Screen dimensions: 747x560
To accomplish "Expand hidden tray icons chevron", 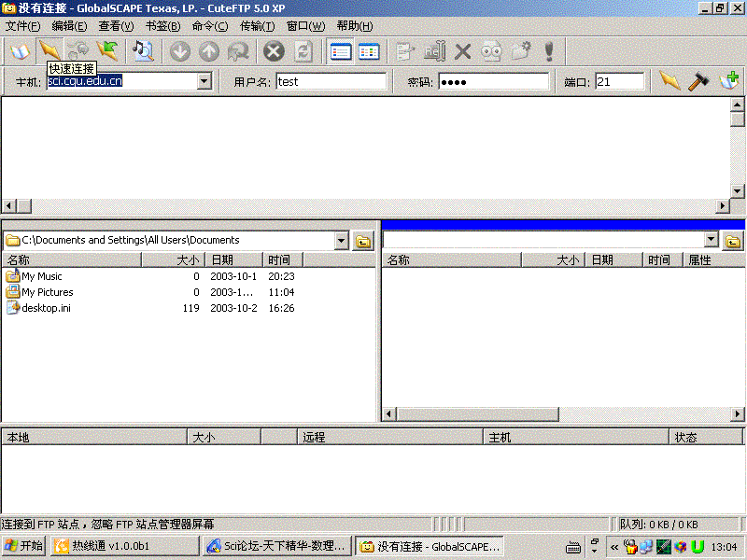I will [x=614, y=547].
